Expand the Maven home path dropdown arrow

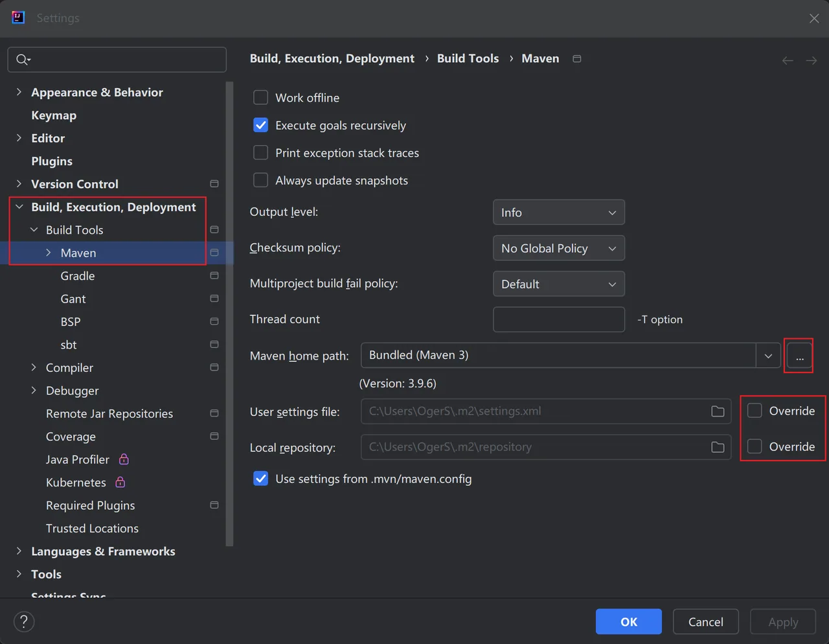coord(768,356)
